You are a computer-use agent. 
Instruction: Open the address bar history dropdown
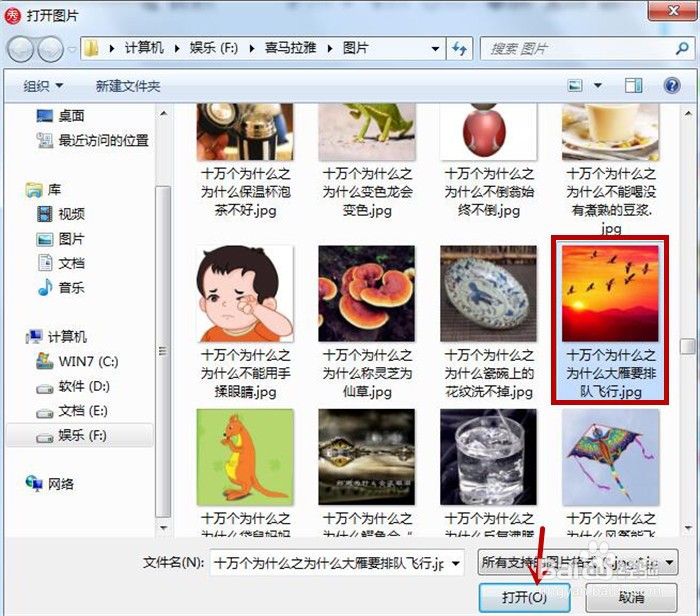point(435,49)
